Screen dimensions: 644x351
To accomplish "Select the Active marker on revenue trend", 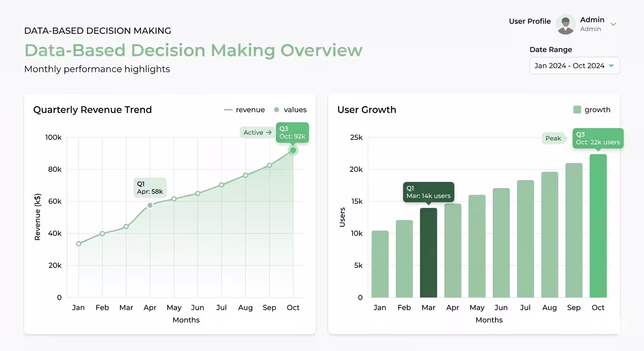I will pyautogui.click(x=257, y=132).
